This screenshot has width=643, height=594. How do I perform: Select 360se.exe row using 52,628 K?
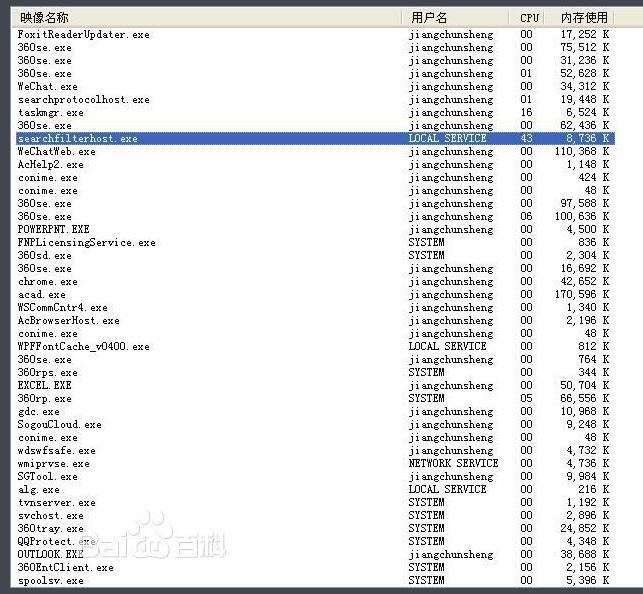coord(315,73)
